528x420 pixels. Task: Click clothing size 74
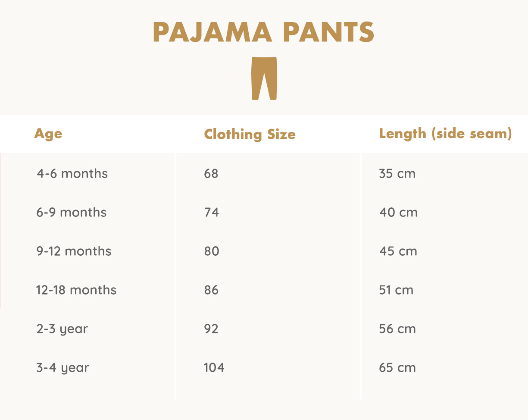pos(211,213)
